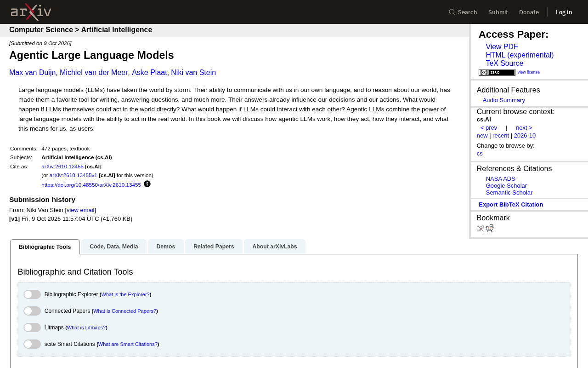The height and width of the screenshot is (368, 588).
Task: Click the Log in button
Action: [x=564, y=12]
